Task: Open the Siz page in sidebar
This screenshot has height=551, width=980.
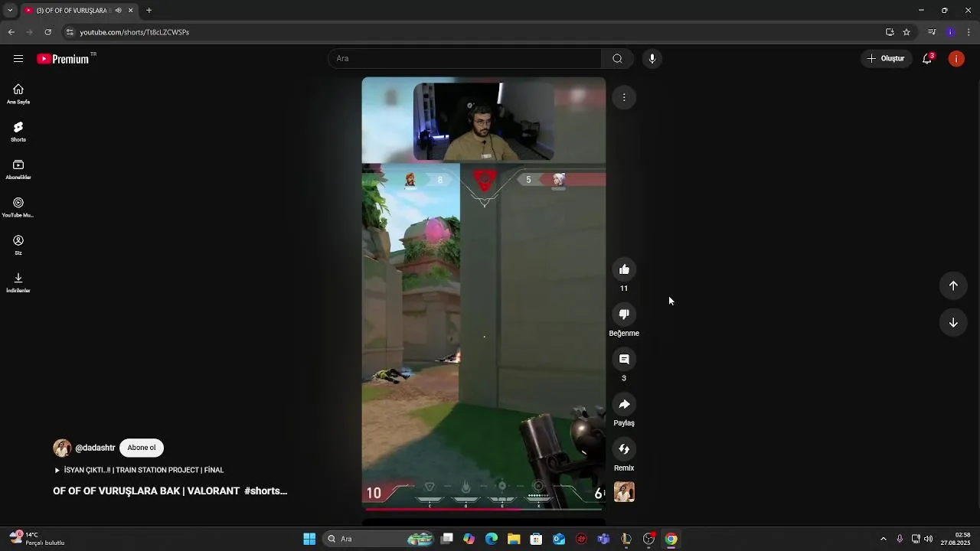Action: (x=18, y=245)
